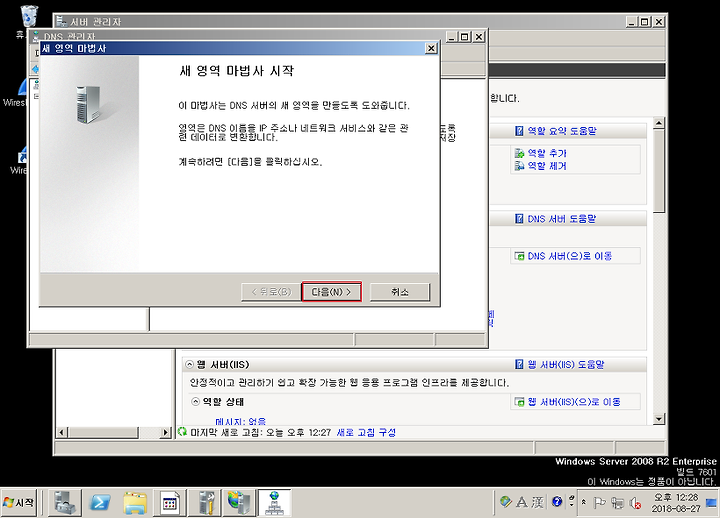Click the calendar grid taskbar icon

pos(170,502)
